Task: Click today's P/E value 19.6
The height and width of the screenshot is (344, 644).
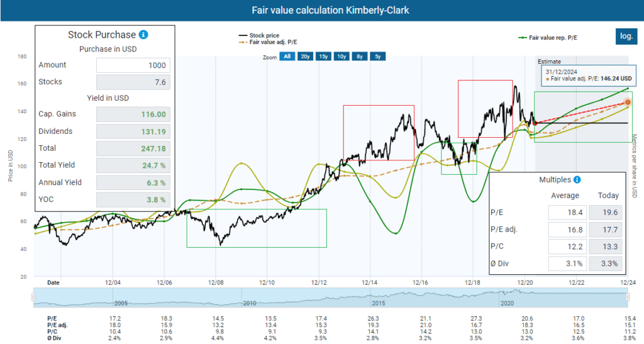Action: click(x=606, y=213)
